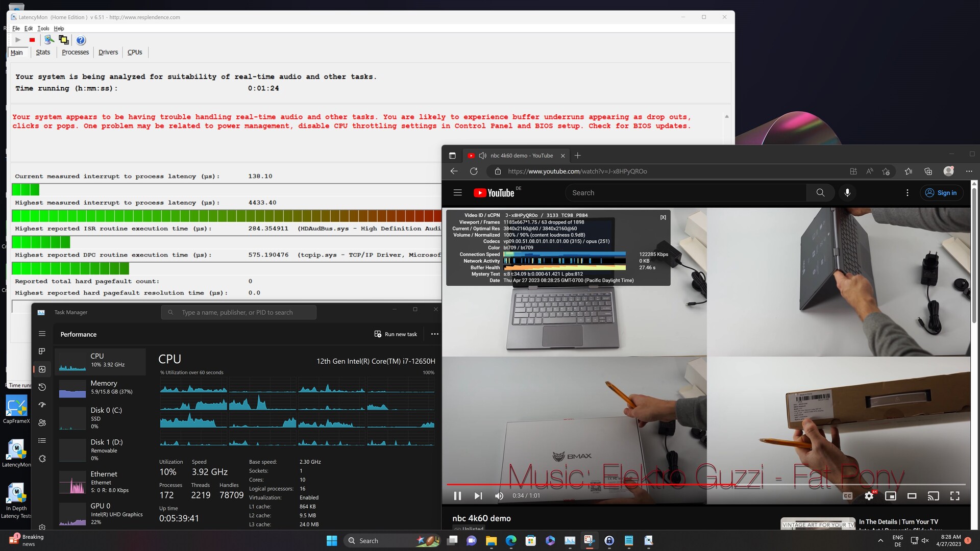The height and width of the screenshot is (551, 980).
Task: Click the Play on TV cast icon
Action: pos(933,495)
